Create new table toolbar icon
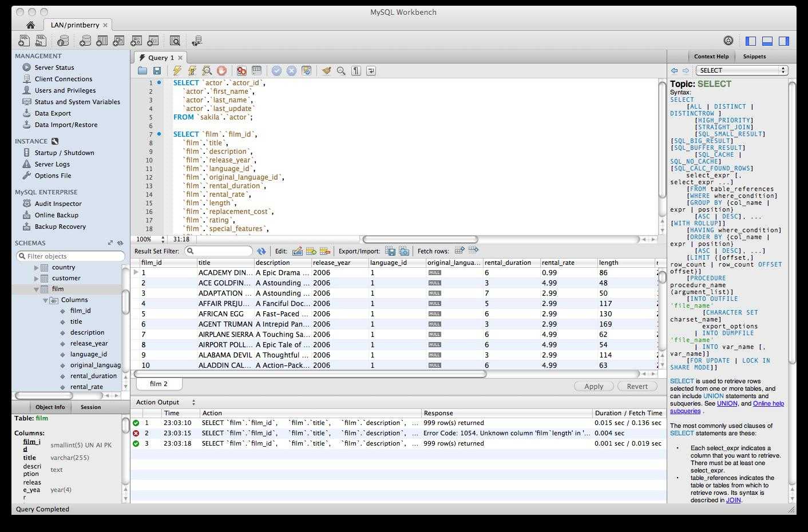 tap(102, 41)
